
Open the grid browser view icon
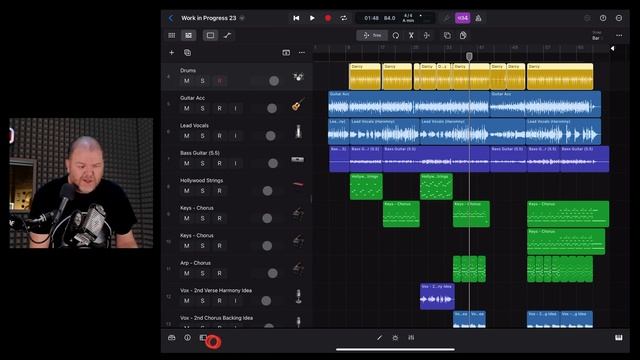pos(172,36)
